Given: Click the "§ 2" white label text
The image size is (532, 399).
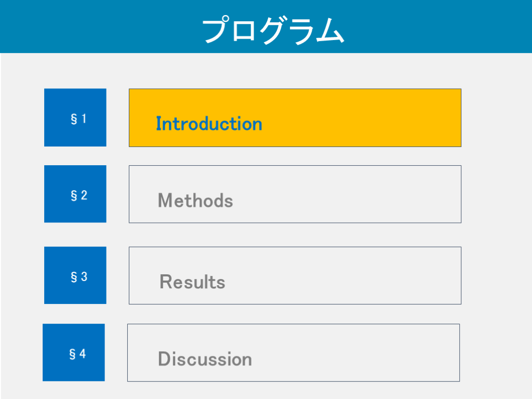Looking at the screenshot, I should pos(78,195).
